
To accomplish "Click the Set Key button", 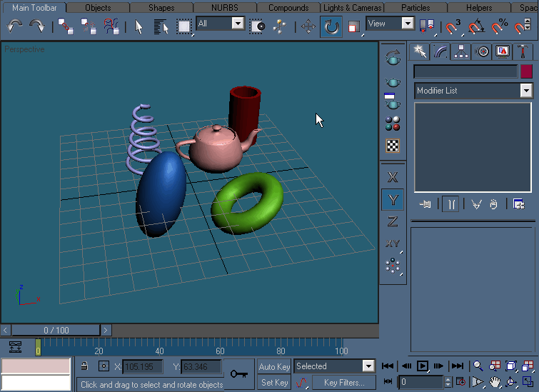I will (x=274, y=383).
